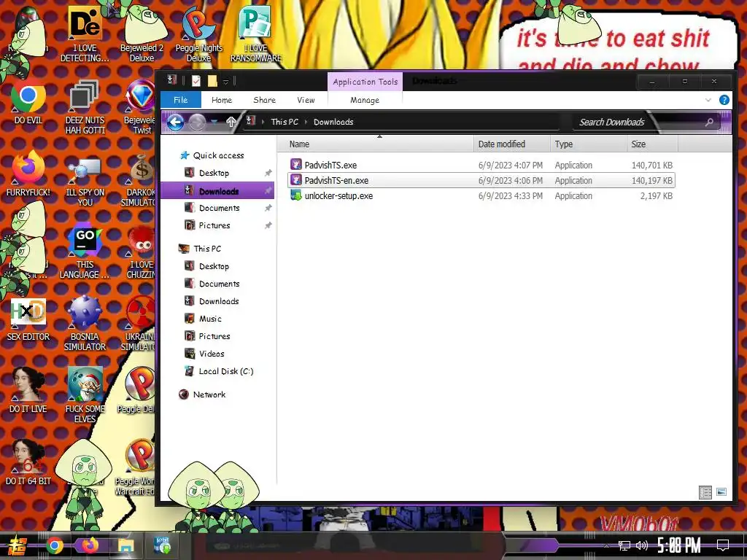Screen dimensions: 747x560
Task: Open Explorer help question mark
Action: click(x=724, y=100)
